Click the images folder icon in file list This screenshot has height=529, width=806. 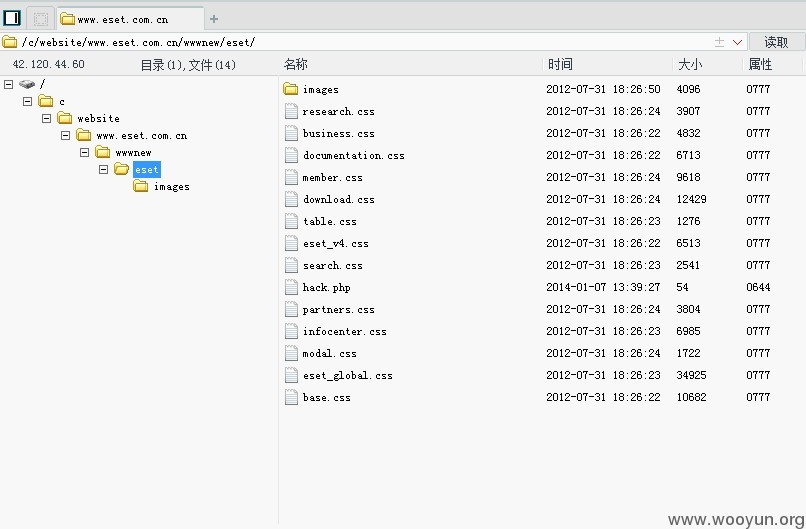(x=290, y=89)
